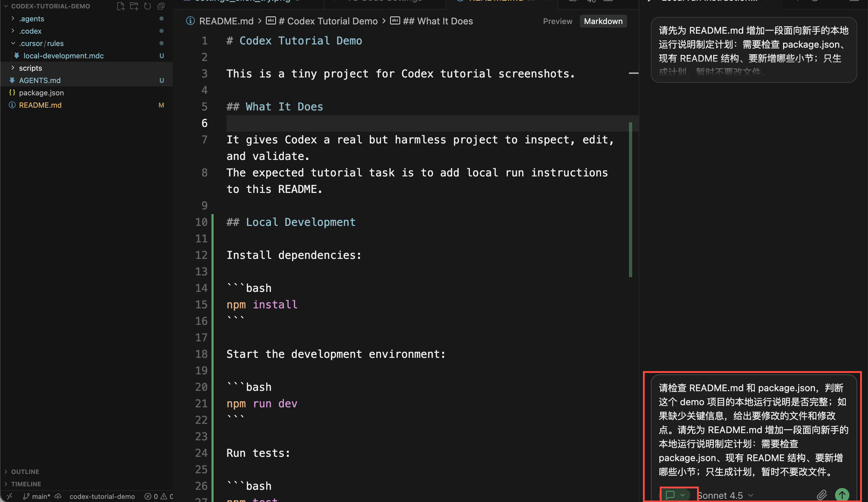
Task: Click the package.json braces file icon
Action: pyautogui.click(x=12, y=93)
